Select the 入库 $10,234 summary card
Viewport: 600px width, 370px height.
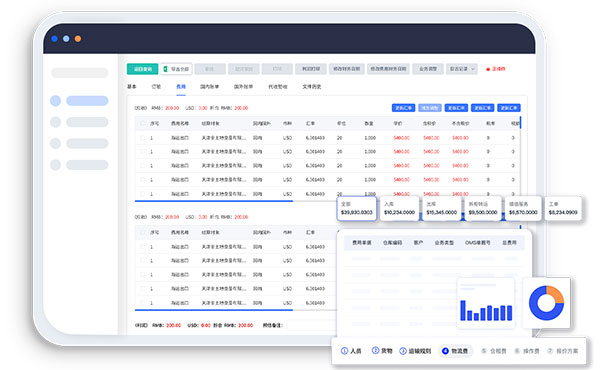[x=399, y=209]
